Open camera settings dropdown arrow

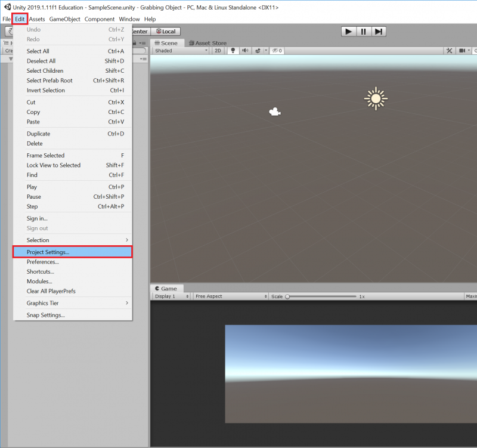[469, 51]
